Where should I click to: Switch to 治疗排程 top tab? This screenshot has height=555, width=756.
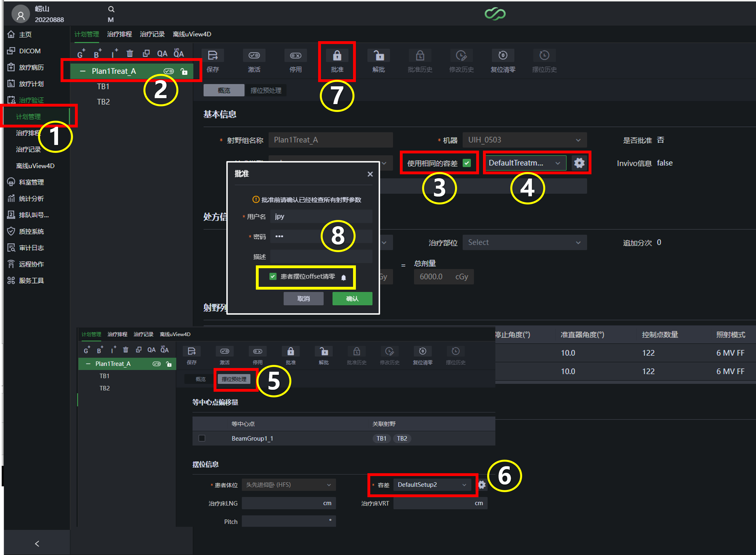(119, 34)
